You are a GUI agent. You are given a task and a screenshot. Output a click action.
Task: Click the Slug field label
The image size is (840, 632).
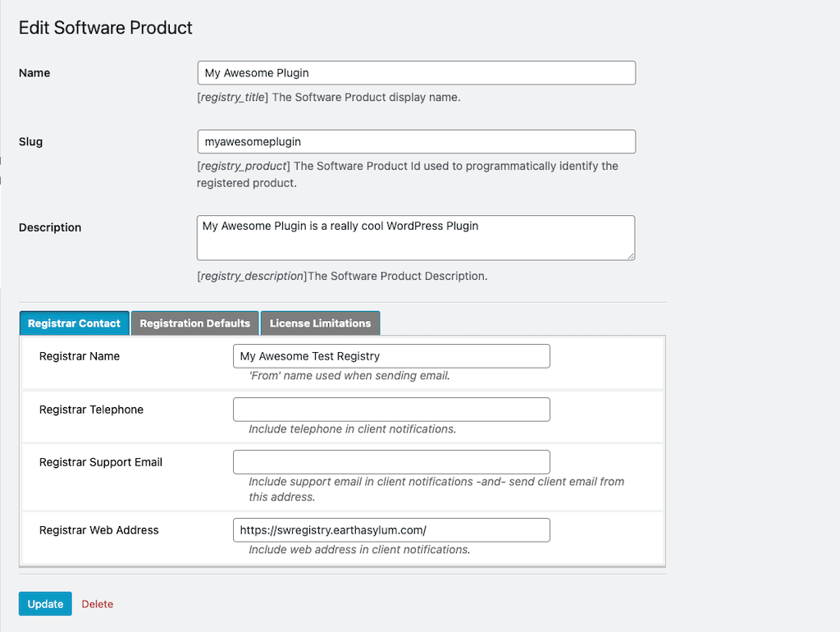click(x=31, y=142)
